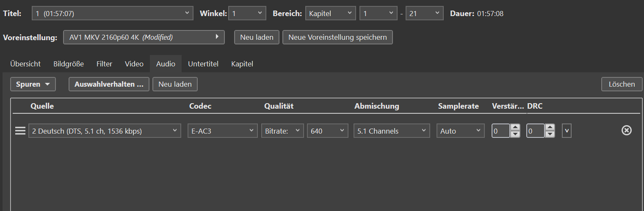Increase the DRC value
This screenshot has height=211, width=644.
550,127
